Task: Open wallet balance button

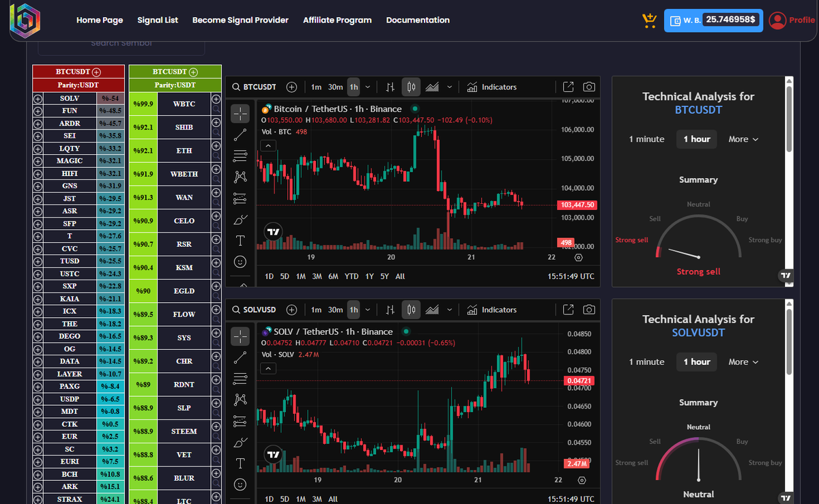Action: tap(713, 20)
